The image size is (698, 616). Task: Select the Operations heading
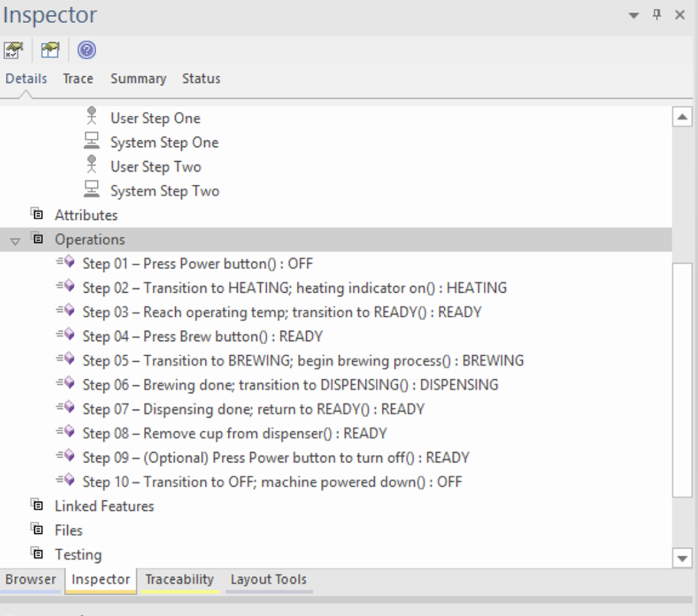[x=90, y=240]
